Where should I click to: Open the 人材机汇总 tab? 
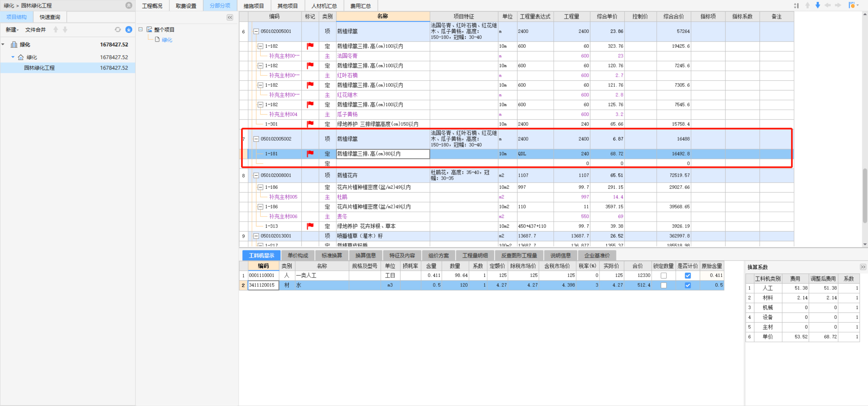pos(324,6)
